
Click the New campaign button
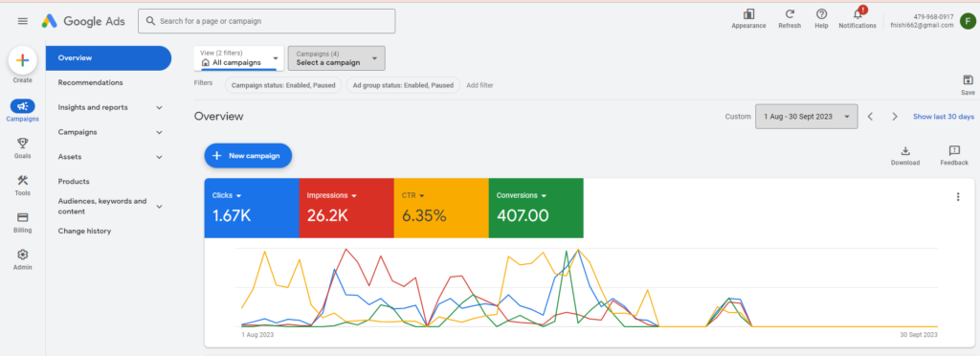tap(248, 156)
